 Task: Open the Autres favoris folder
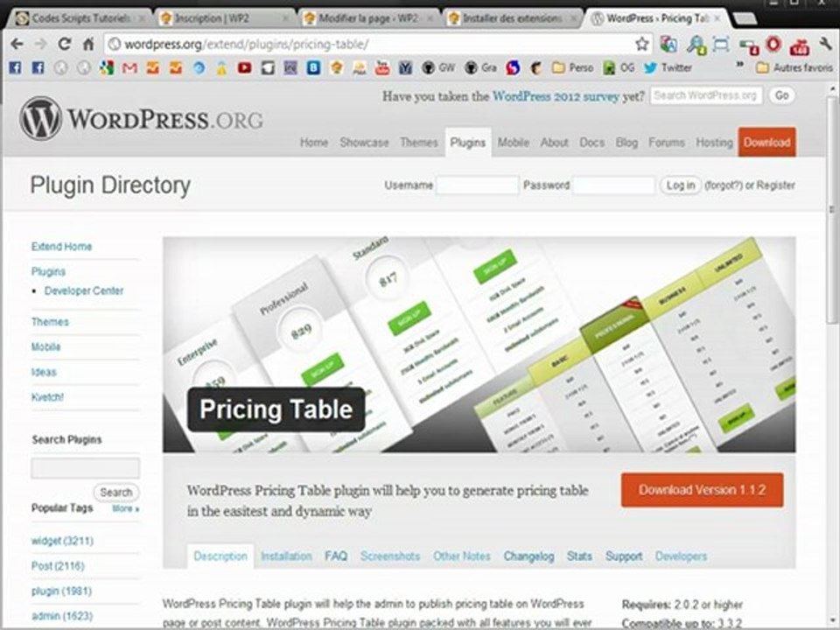tap(794, 68)
